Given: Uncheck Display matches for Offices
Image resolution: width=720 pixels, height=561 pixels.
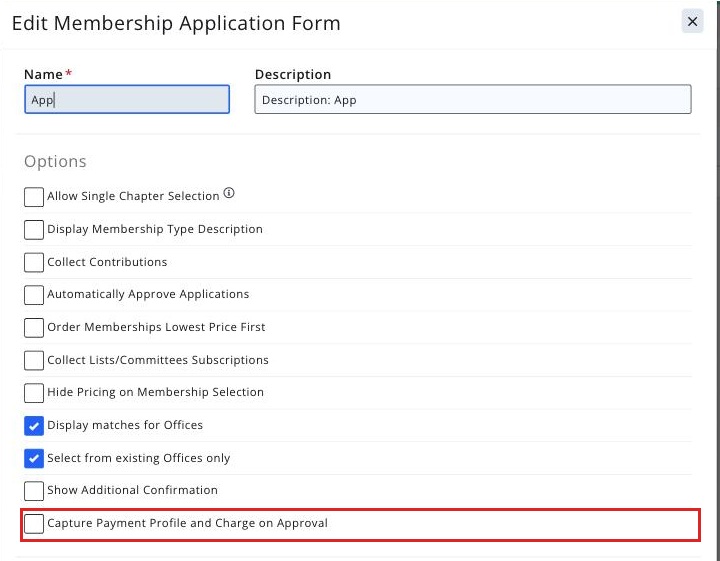Looking at the screenshot, I should [x=34, y=426].
